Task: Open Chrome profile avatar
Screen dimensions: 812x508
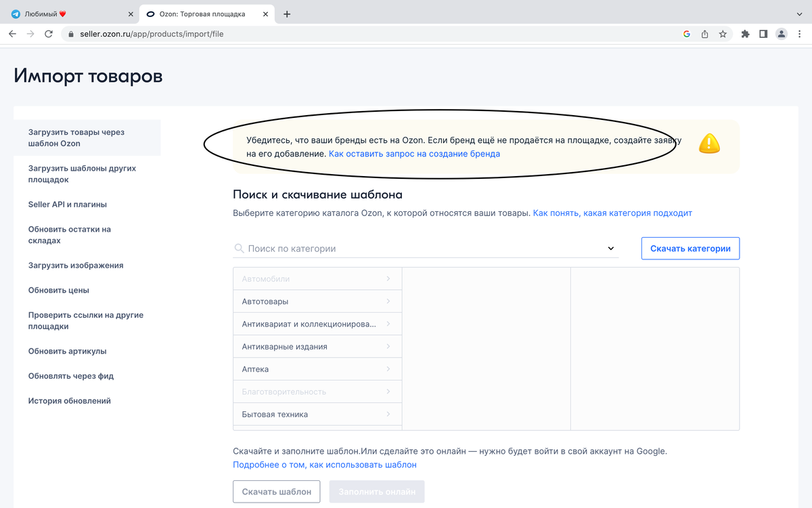Action: pyautogui.click(x=782, y=34)
